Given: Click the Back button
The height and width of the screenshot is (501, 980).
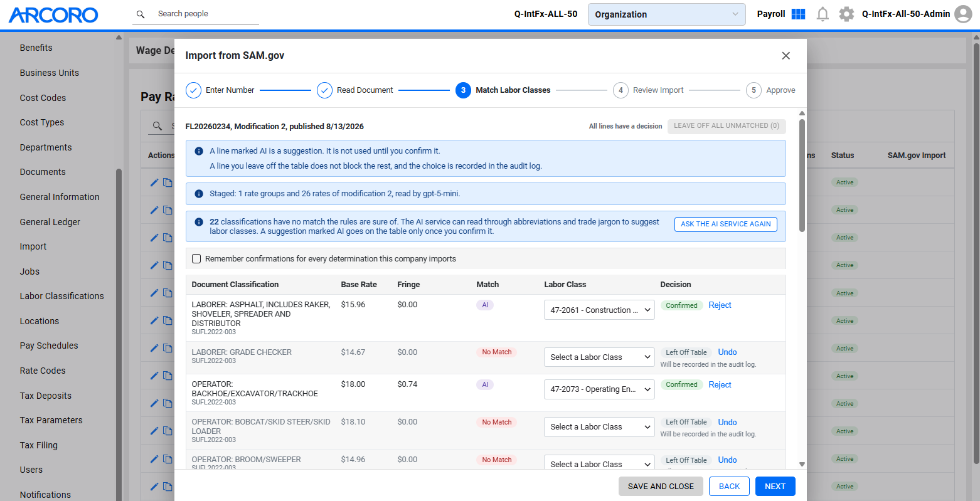Looking at the screenshot, I should pos(729,487).
